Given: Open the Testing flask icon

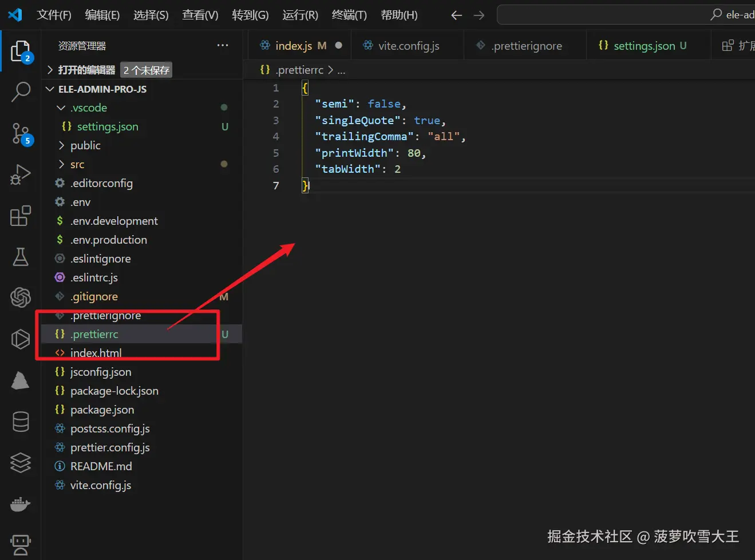Looking at the screenshot, I should 21,257.
